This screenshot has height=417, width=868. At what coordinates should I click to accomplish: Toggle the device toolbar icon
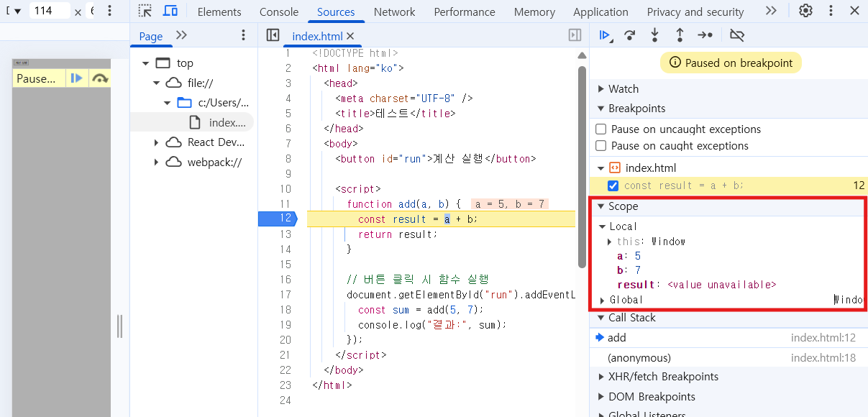[170, 12]
